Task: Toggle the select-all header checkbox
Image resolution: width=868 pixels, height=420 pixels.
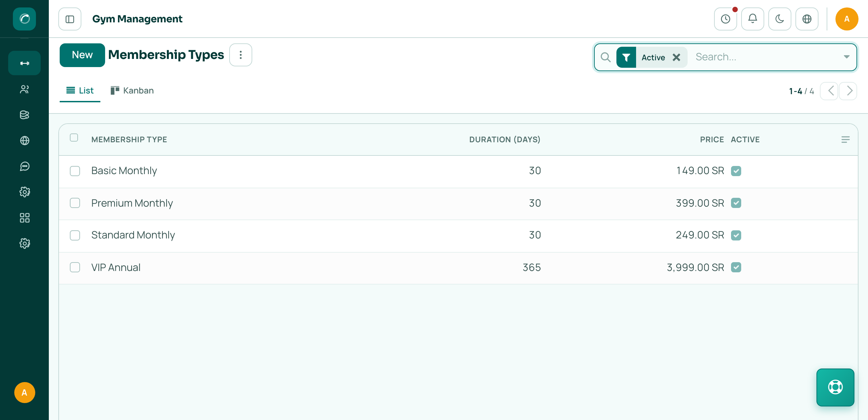Action: pos(74,138)
